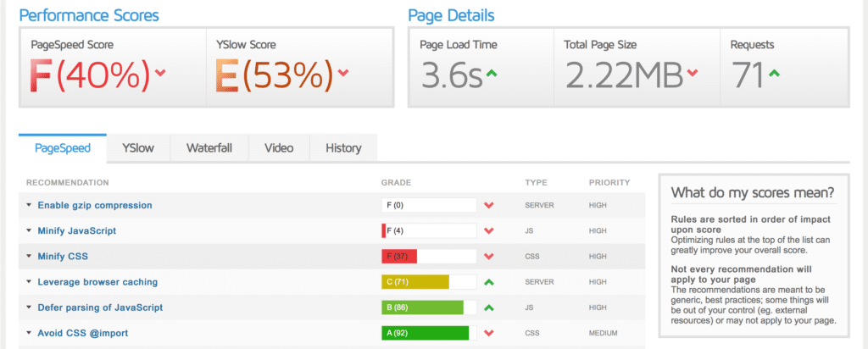This screenshot has height=349, width=868.
Task: Click the red trend arrow in gzip compression row
Action: tap(488, 206)
